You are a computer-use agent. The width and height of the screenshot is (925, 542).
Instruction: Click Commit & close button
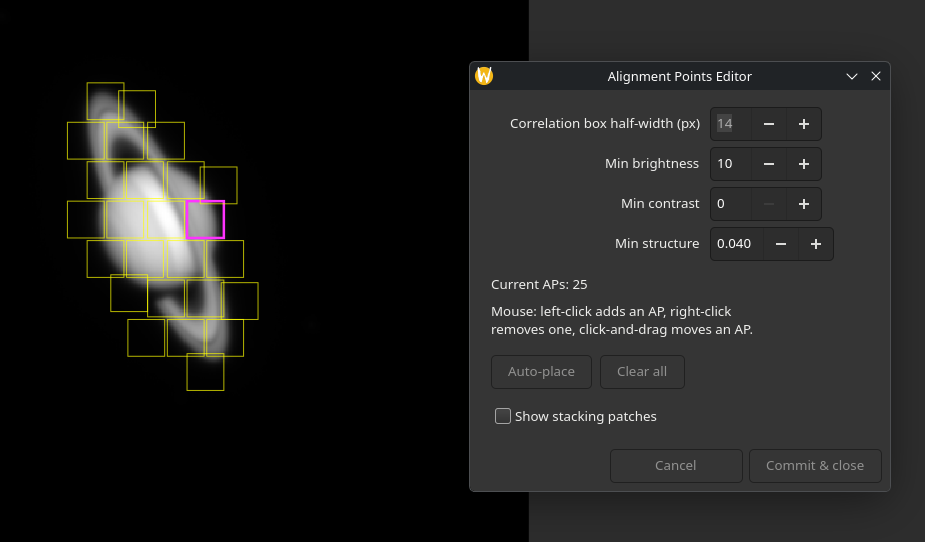tap(815, 466)
